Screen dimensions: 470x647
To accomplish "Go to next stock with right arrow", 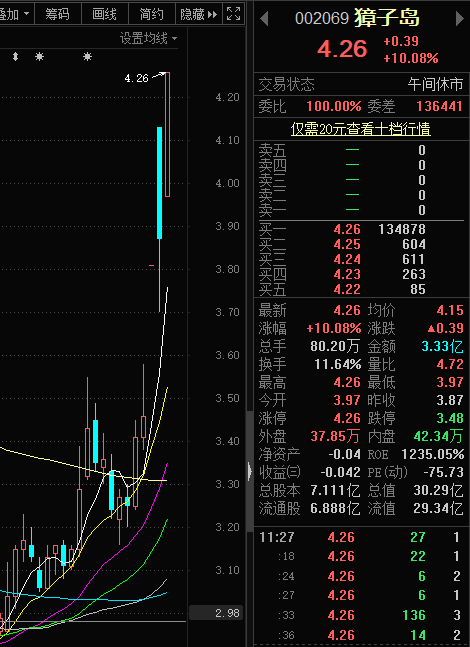I will (459, 19).
